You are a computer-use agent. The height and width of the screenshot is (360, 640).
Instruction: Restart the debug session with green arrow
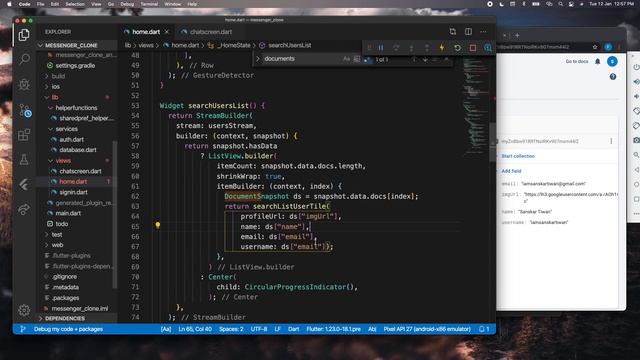458,48
